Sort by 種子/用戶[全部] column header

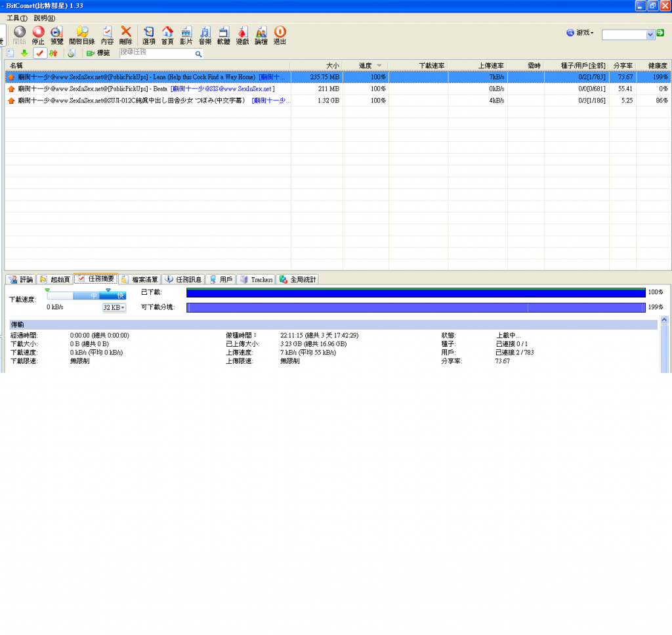click(x=577, y=66)
